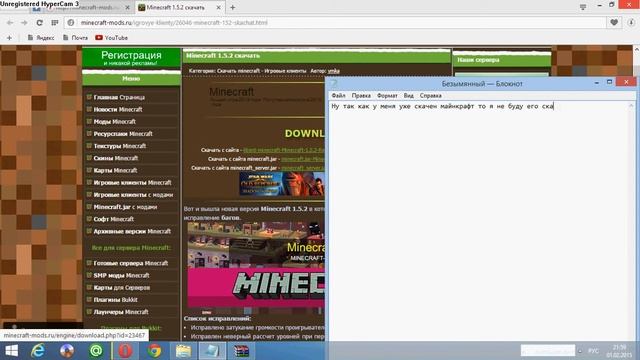Screen dimensions: 640x360
Task: Open SMP моды Minecraft link
Action: pyautogui.click(x=121, y=276)
